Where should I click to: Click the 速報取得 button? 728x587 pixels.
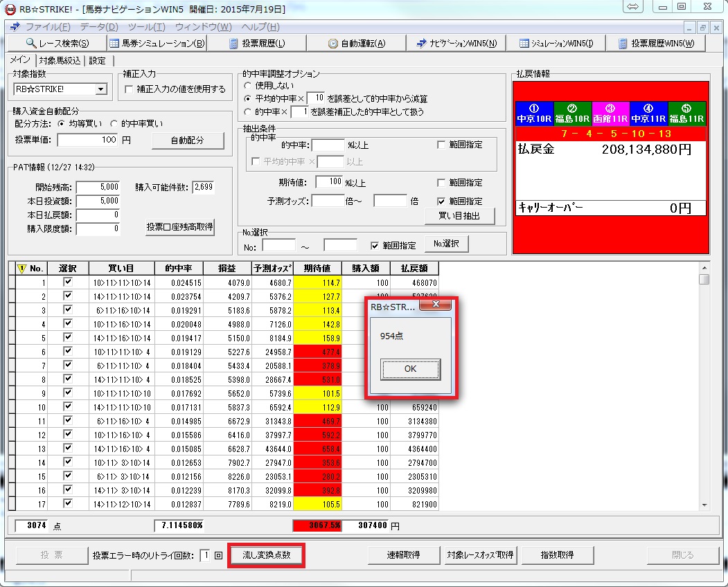point(403,555)
